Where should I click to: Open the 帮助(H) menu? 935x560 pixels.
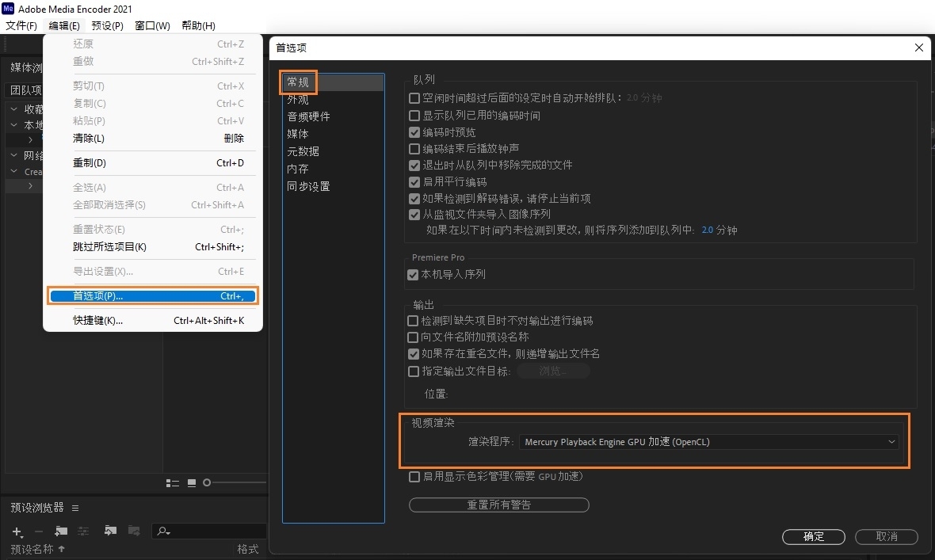coord(199,25)
